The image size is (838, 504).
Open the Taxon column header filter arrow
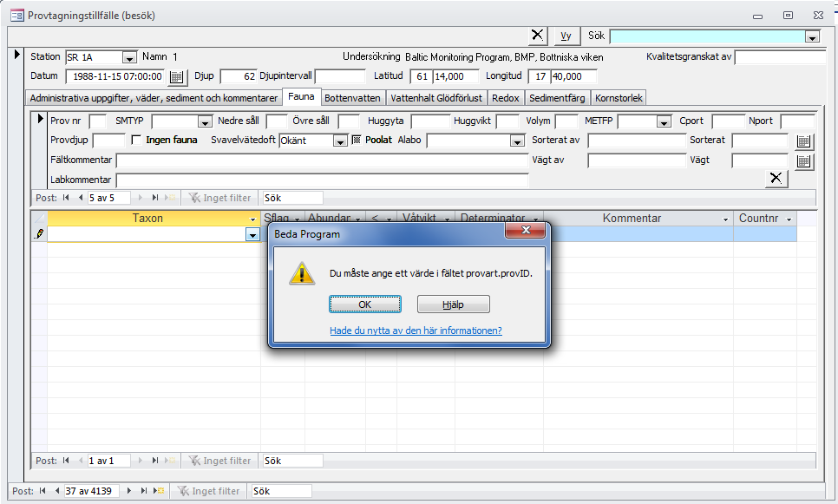(x=252, y=219)
